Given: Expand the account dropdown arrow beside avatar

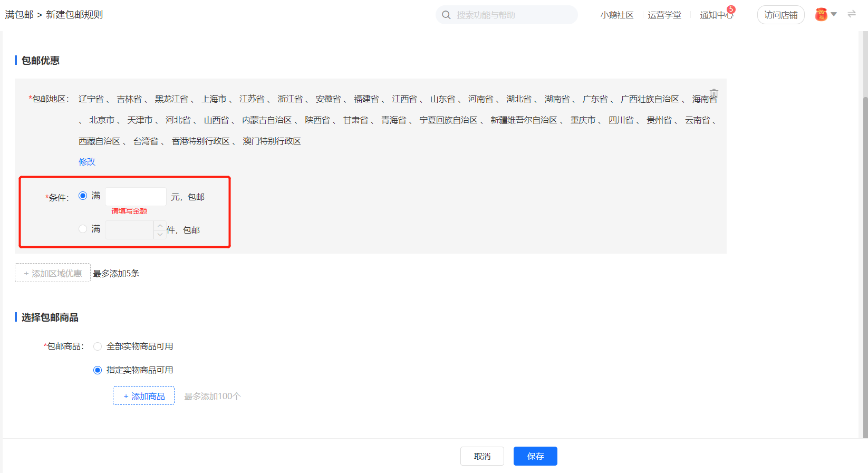Looking at the screenshot, I should tap(834, 14).
